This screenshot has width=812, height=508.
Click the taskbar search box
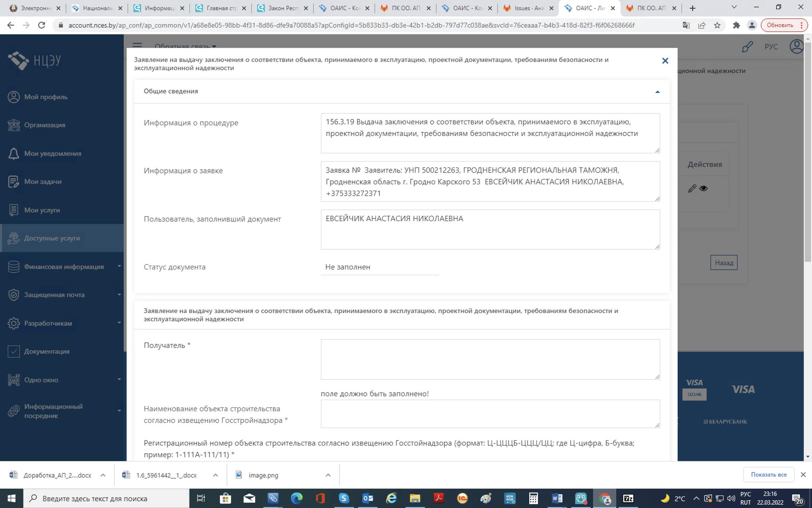[106, 498]
